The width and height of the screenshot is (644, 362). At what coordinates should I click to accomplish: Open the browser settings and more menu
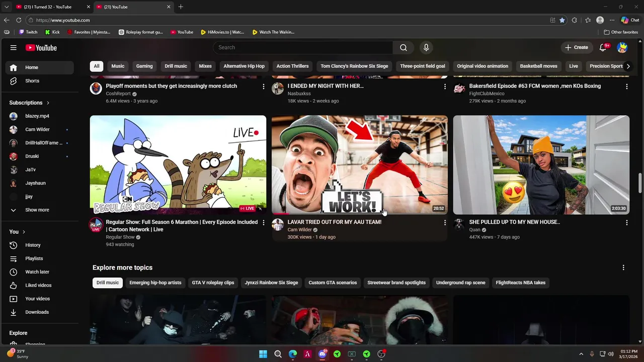click(612, 20)
